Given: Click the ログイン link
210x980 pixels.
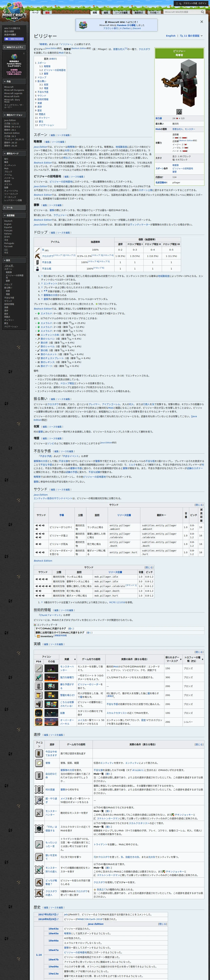Looking at the screenshot, I should click(x=202, y=3).
